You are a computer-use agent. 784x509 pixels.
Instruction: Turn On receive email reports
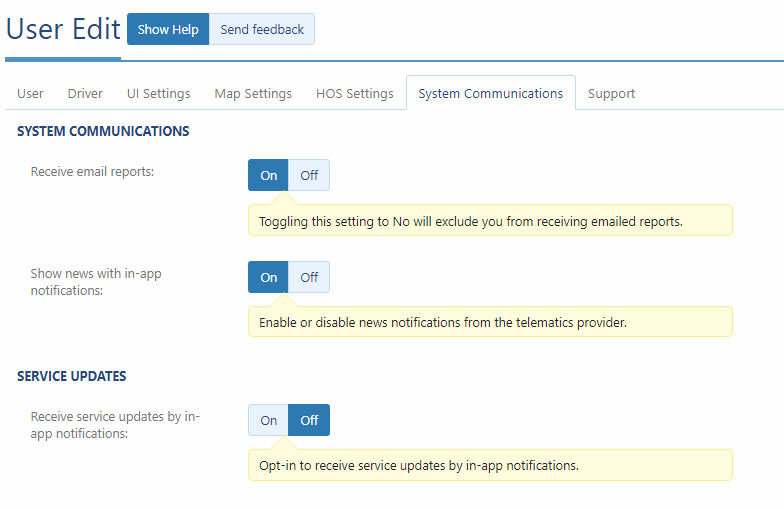(268, 175)
